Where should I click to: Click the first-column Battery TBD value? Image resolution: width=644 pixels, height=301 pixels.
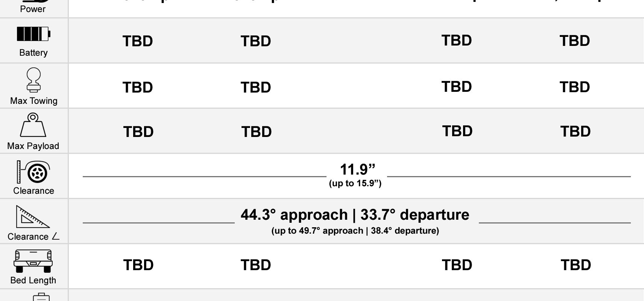(x=138, y=41)
